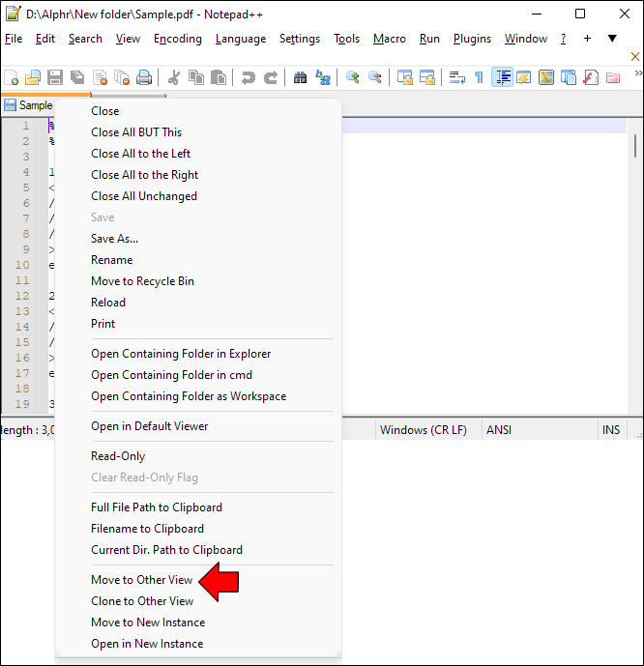The image size is (644, 666).
Task: Click the Paste clipboard icon
Action: point(219,77)
